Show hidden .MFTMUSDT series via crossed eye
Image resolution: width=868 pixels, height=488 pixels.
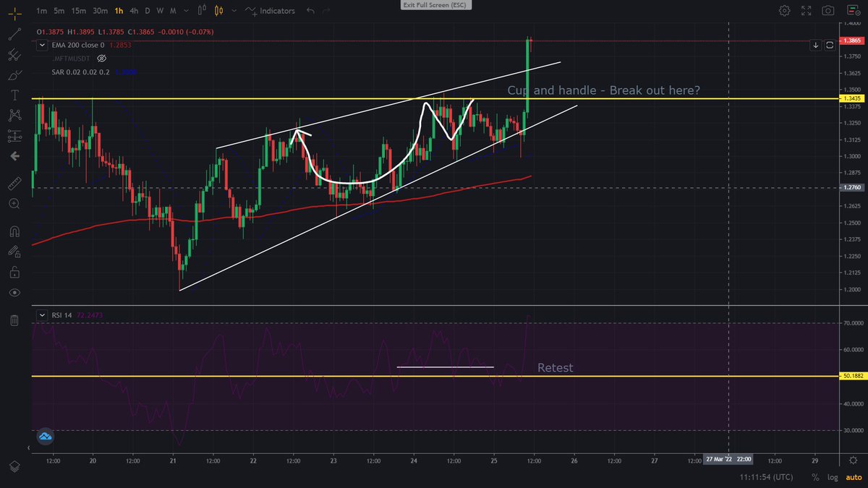coord(101,57)
